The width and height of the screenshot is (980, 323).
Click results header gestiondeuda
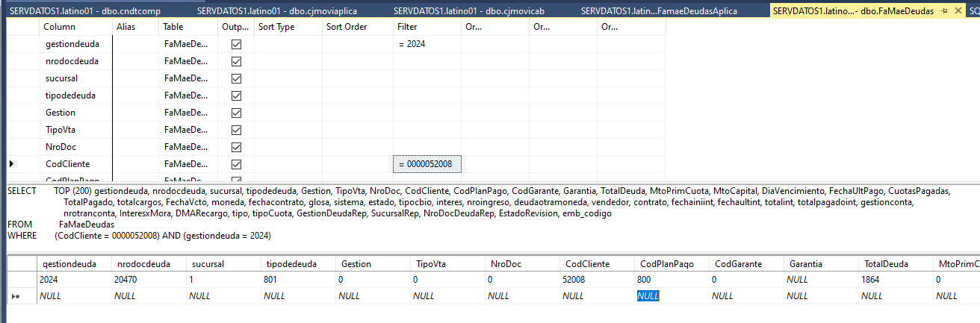click(75, 264)
